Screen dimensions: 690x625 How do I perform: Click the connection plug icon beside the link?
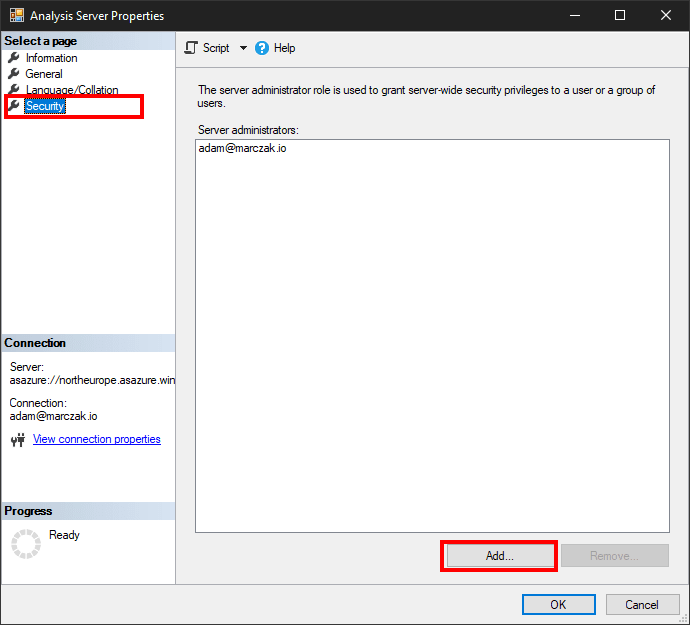click(17, 440)
